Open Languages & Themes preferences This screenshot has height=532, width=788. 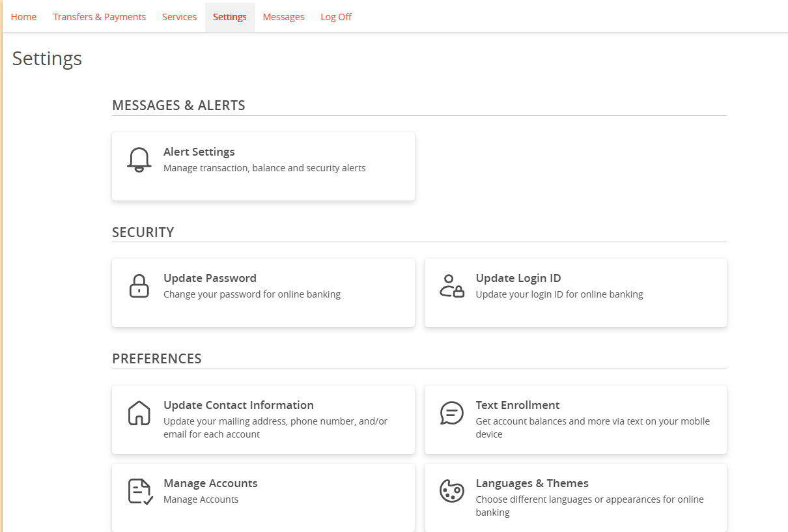click(575, 497)
